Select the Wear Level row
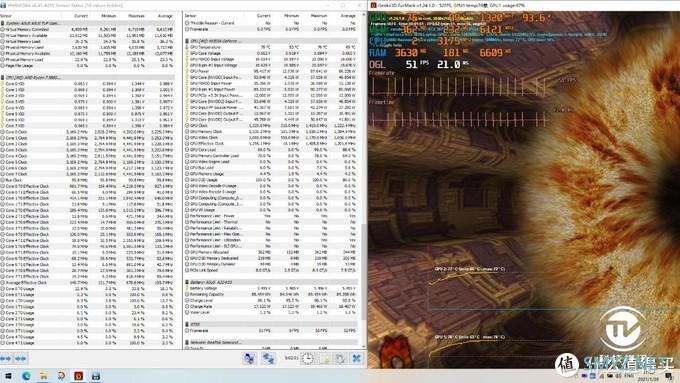Viewport: 680px width, 383px height. click(271, 312)
